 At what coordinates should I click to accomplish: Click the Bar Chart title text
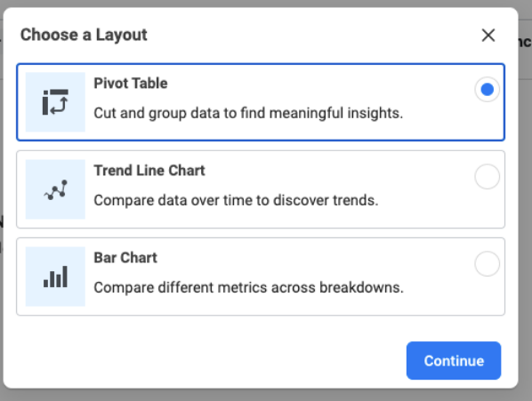pos(125,258)
